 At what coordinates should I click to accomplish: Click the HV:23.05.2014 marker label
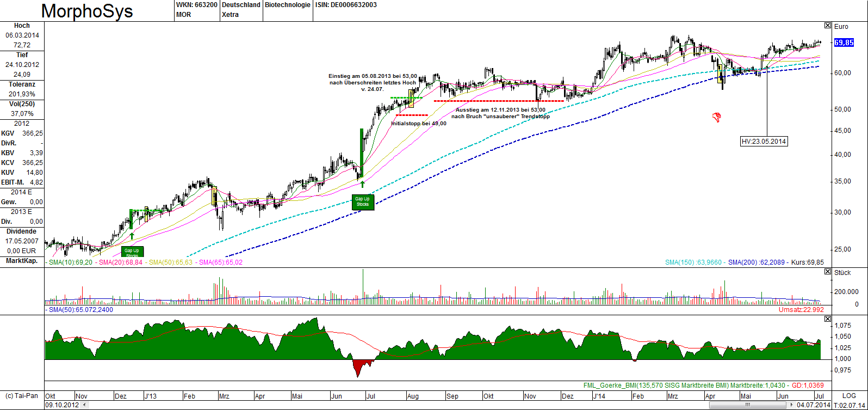764,142
